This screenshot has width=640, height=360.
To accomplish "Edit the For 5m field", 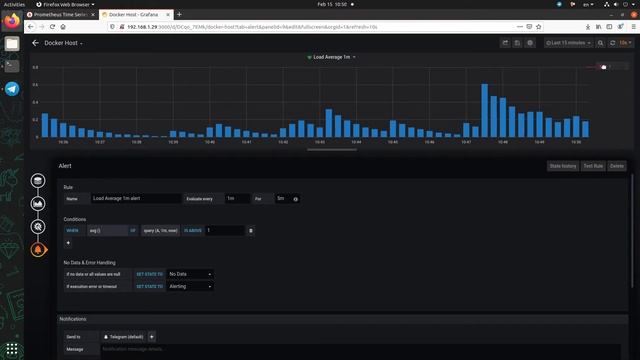I will (282, 198).
